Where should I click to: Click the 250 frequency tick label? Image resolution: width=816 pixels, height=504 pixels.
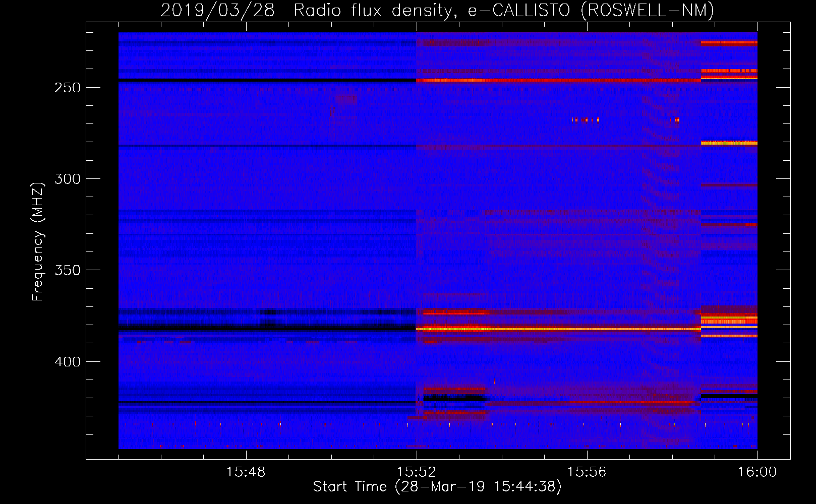68,88
